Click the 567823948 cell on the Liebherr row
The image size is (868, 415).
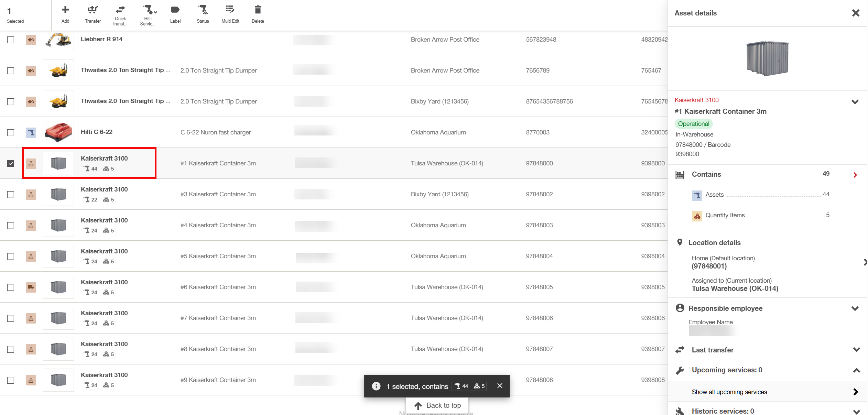click(x=541, y=40)
